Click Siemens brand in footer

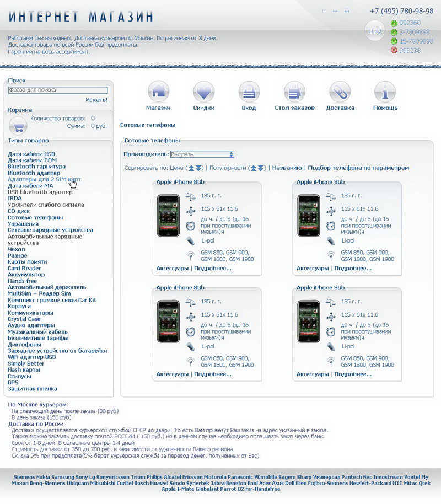click(x=24, y=478)
